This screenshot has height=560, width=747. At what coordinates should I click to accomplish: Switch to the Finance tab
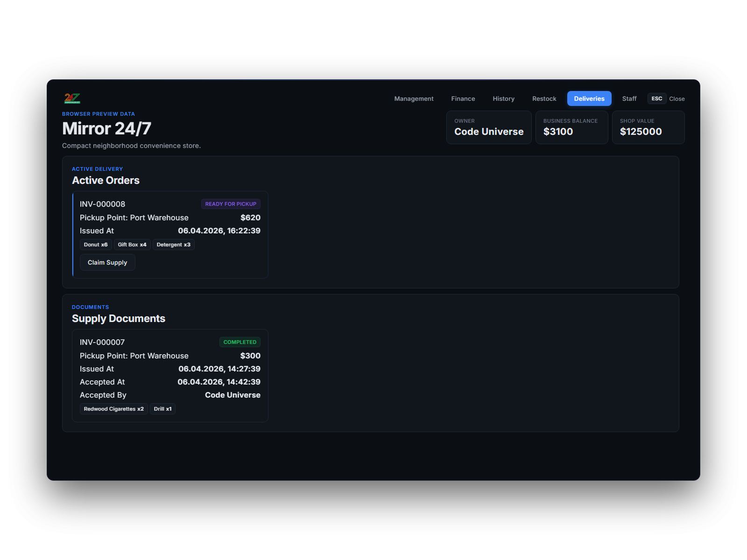(x=463, y=98)
